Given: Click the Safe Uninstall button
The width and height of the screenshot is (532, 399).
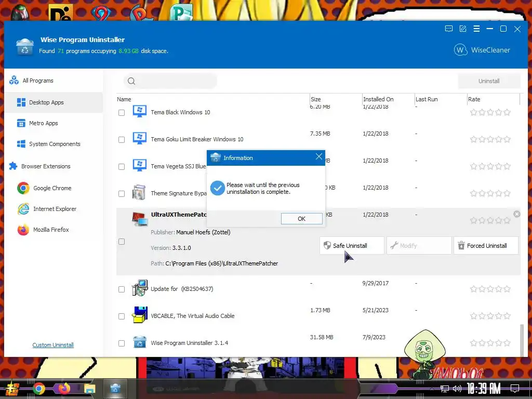Looking at the screenshot, I should coord(352,246).
